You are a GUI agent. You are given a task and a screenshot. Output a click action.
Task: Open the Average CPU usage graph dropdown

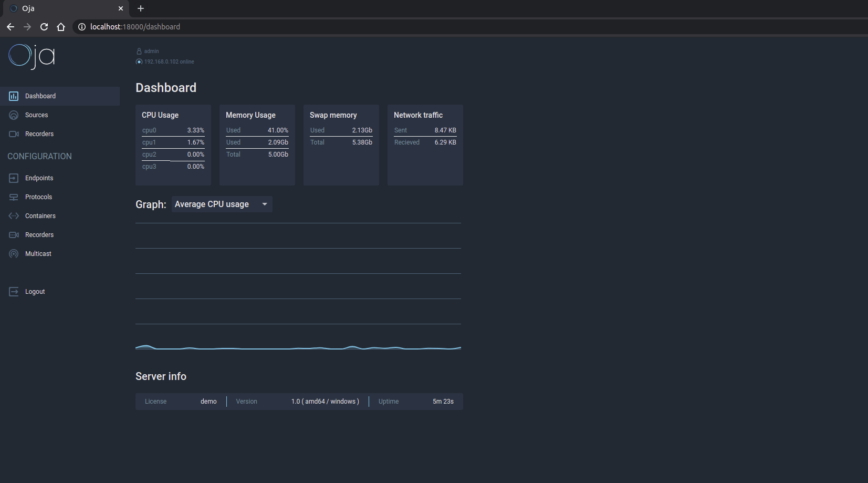click(x=222, y=204)
